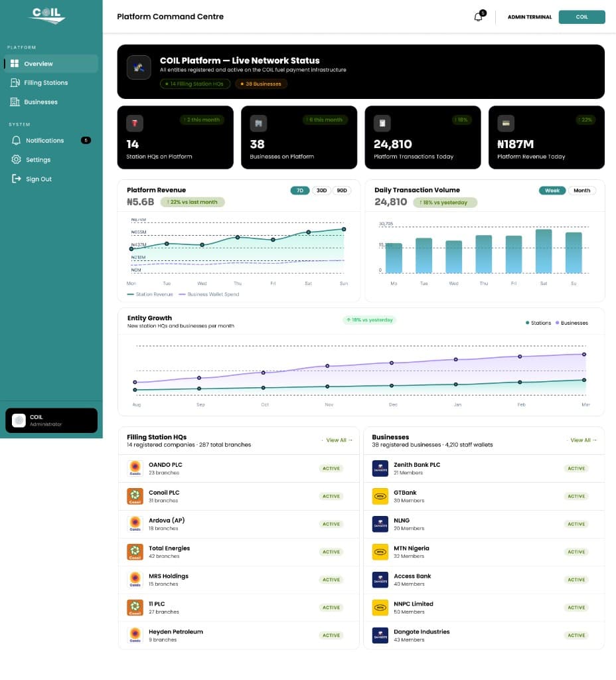Click the COIL button in header
Viewport: 616px width, 680px height.
point(581,17)
